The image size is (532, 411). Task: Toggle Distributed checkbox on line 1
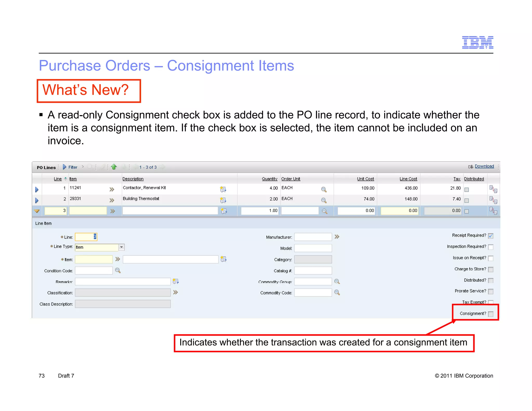(467, 190)
